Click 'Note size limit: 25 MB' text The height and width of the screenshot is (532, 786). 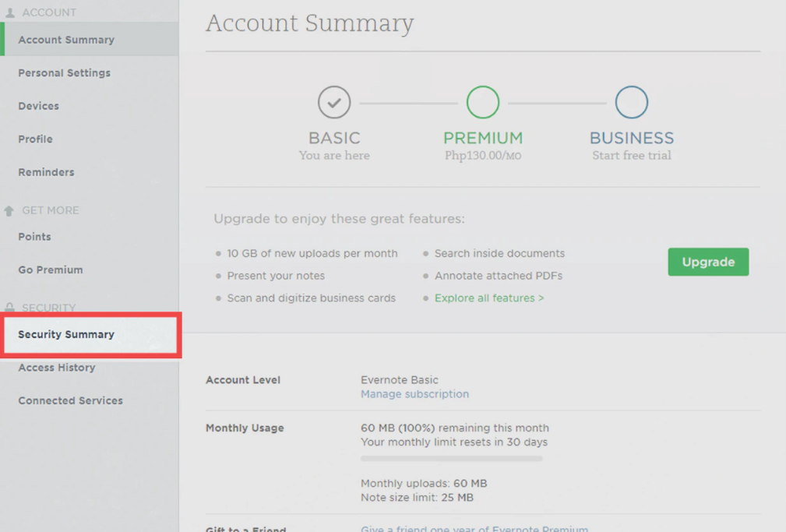417,498
